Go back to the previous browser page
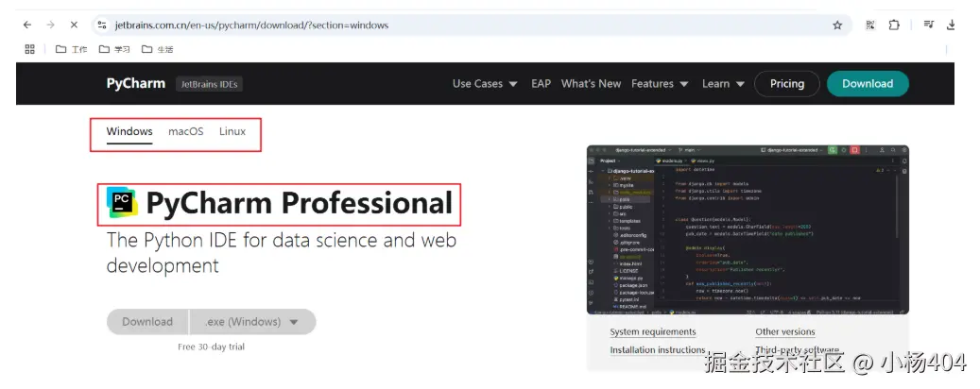The width and height of the screenshot is (980, 389). pos(26,25)
